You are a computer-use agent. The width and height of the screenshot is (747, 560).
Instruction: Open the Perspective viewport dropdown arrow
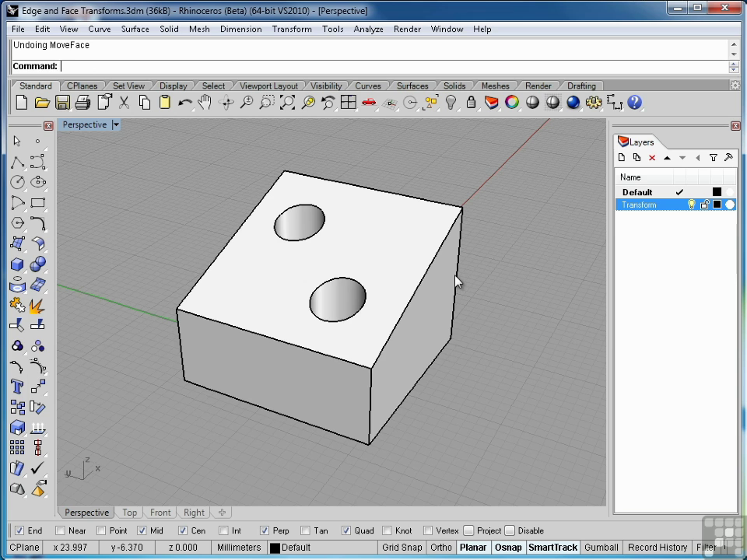(116, 124)
